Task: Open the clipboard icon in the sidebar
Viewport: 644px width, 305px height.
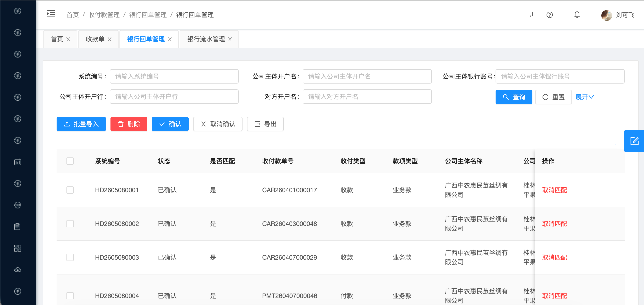Action: pyautogui.click(x=18, y=226)
